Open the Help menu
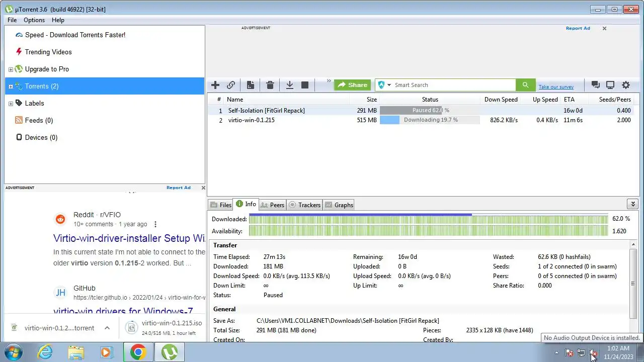The height and width of the screenshot is (362, 644). [x=58, y=20]
